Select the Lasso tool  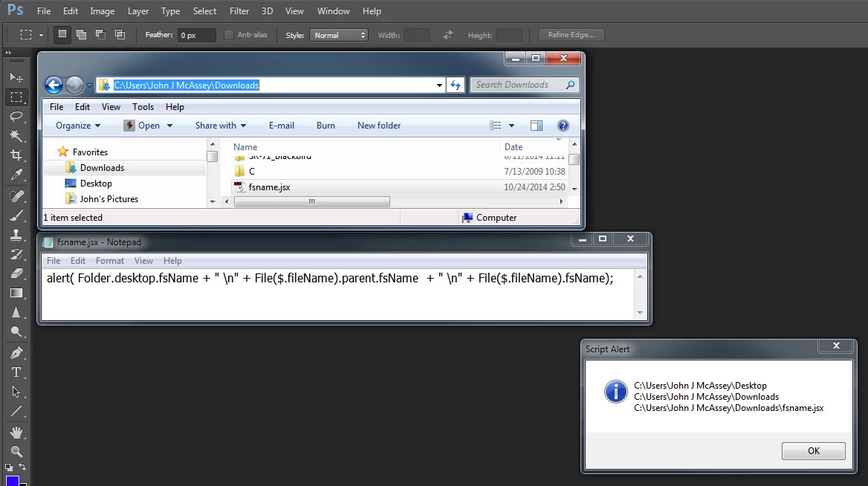coord(16,116)
